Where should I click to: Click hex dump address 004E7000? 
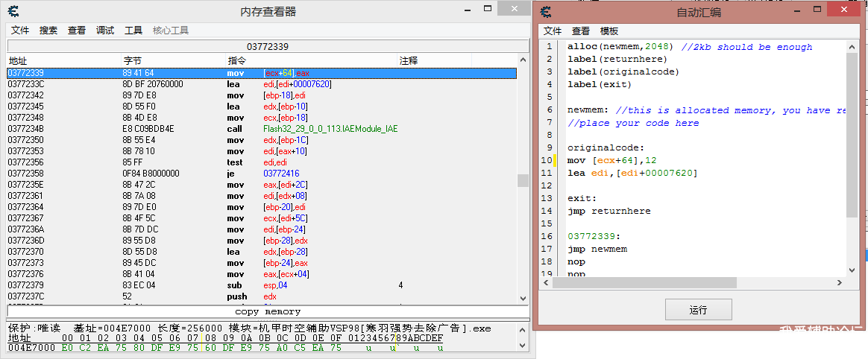point(31,348)
